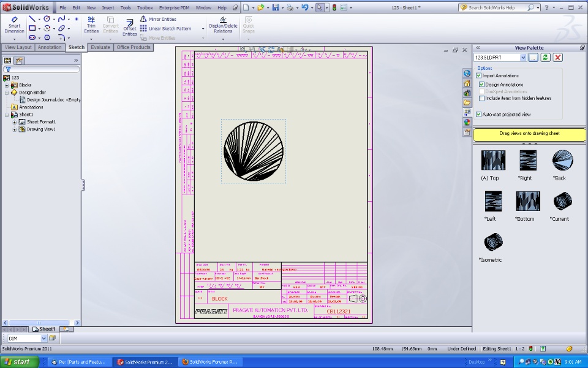Select the Design Journal.doc tree item

[50, 100]
